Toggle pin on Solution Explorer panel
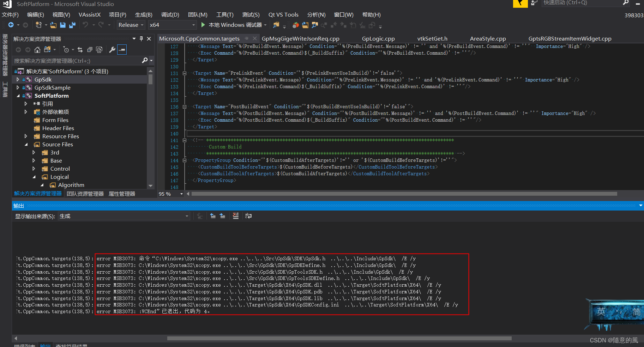The width and height of the screenshot is (644, 347). point(141,39)
